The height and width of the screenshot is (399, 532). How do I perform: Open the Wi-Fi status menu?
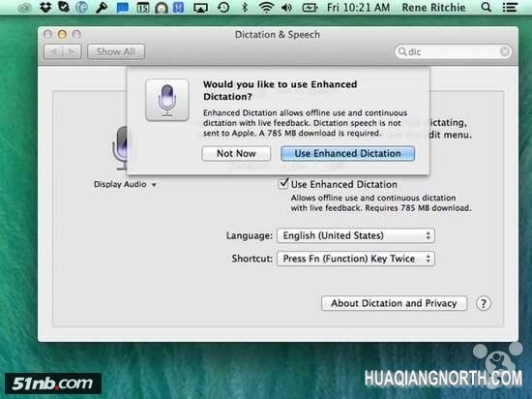(266, 7)
